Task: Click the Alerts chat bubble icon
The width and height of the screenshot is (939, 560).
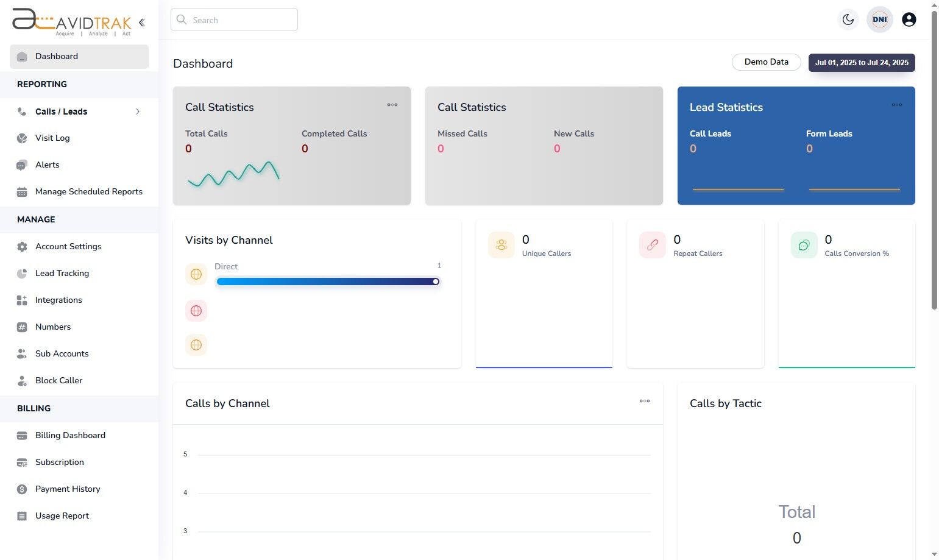Action: click(22, 165)
